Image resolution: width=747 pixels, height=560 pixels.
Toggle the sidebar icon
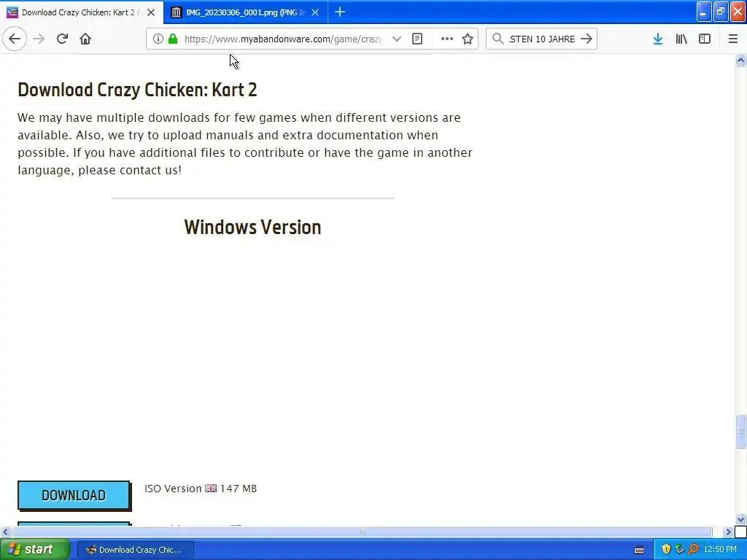click(x=705, y=39)
